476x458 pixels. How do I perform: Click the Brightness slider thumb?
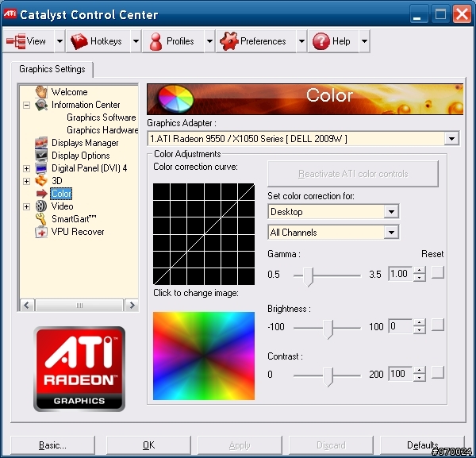(328, 329)
